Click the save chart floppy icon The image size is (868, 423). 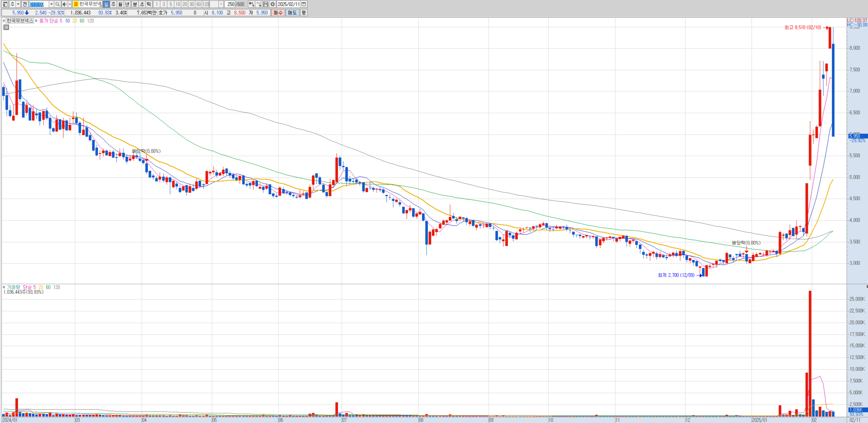(x=265, y=4)
